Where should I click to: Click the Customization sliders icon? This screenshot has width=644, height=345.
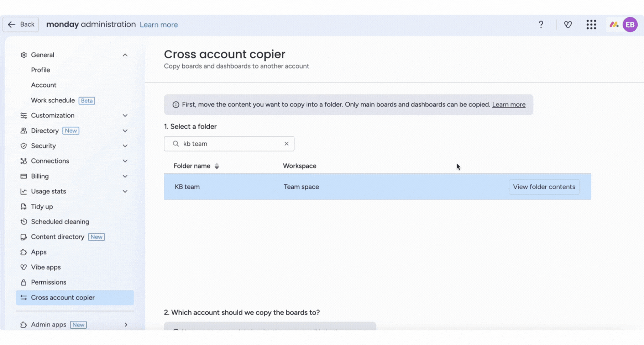23,116
